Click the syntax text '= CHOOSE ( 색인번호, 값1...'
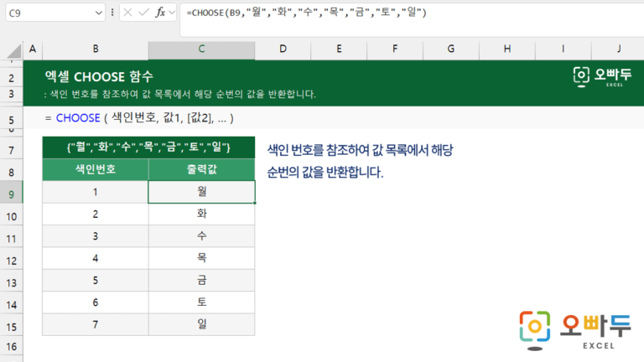644x362 pixels. point(139,118)
